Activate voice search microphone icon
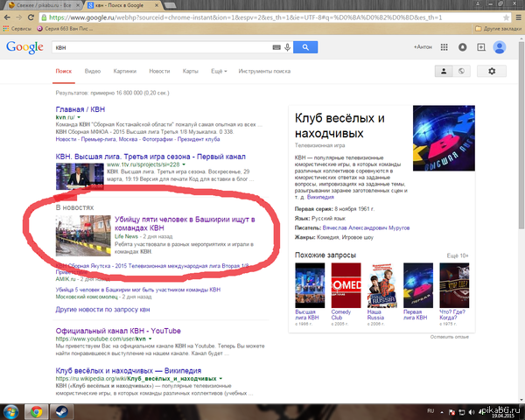 [287, 47]
